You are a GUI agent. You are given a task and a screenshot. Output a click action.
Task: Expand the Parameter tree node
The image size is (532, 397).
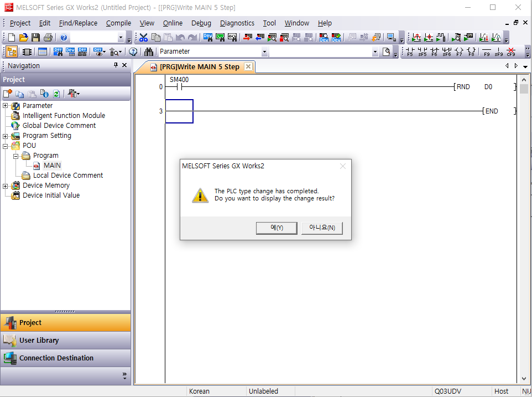click(x=5, y=106)
